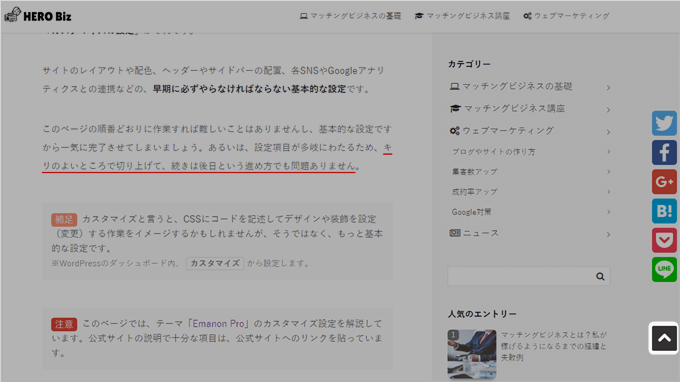Share page via Twitter icon
Viewport: 680px width, 382px height.
(x=664, y=123)
